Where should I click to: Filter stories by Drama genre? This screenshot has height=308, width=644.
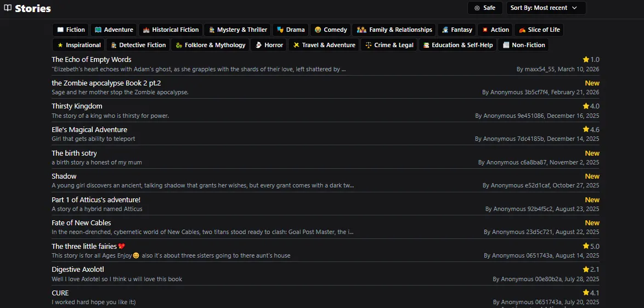point(291,30)
